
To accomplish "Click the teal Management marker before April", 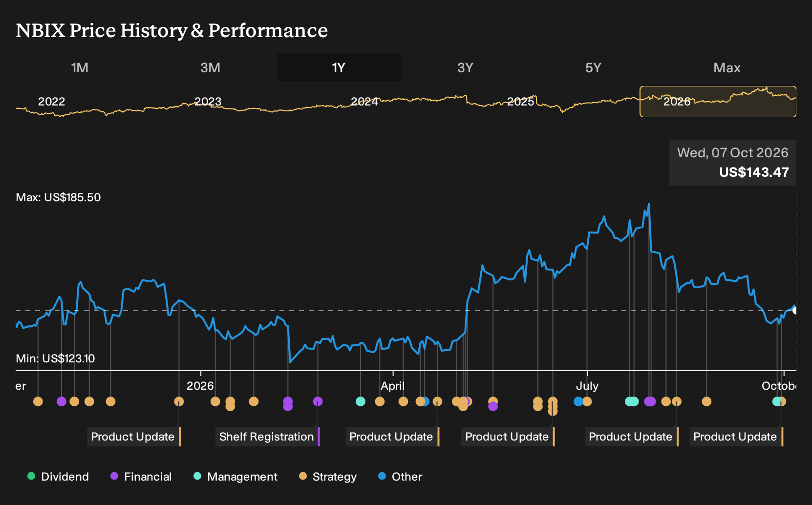I will pos(361,401).
